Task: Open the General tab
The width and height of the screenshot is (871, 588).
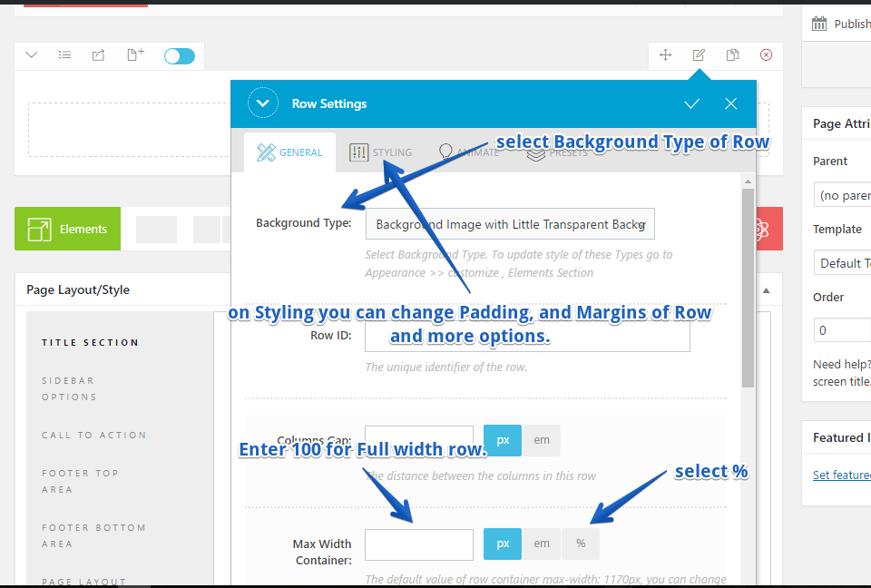Action: click(x=290, y=152)
